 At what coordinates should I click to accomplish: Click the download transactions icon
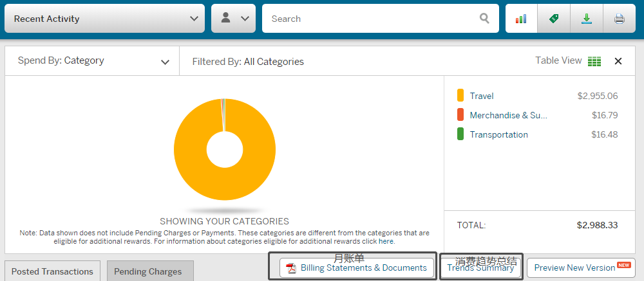click(586, 19)
